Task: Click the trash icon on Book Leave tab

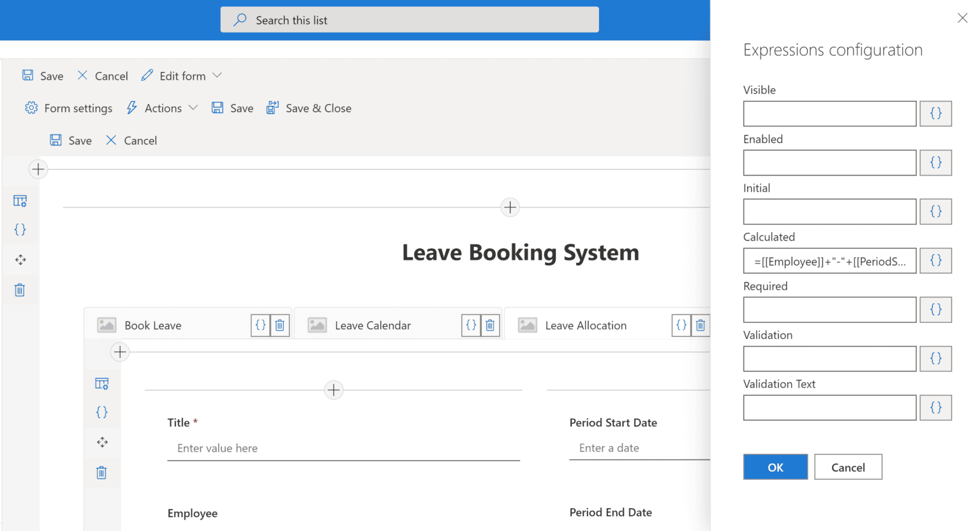Action: (x=279, y=325)
